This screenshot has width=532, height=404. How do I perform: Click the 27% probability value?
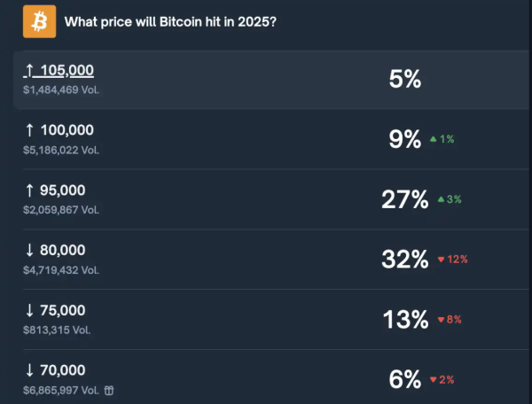(x=405, y=199)
